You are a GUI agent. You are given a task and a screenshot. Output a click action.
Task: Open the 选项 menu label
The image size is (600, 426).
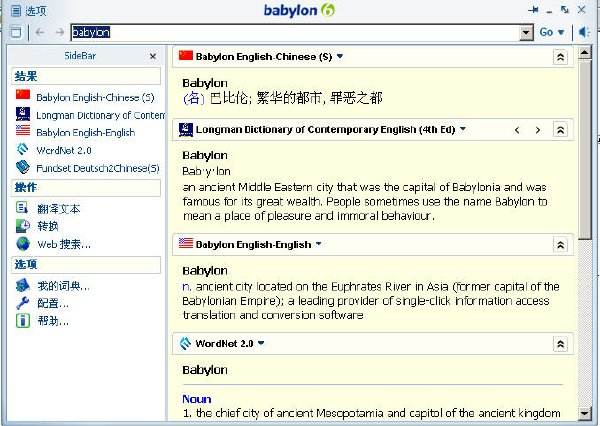click(36, 11)
